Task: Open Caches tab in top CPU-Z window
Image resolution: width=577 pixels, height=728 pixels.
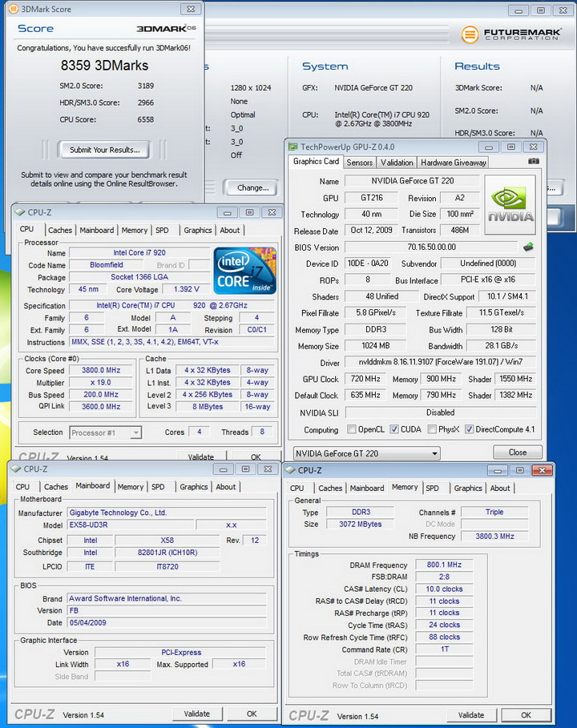Action: click(x=60, y=230)
